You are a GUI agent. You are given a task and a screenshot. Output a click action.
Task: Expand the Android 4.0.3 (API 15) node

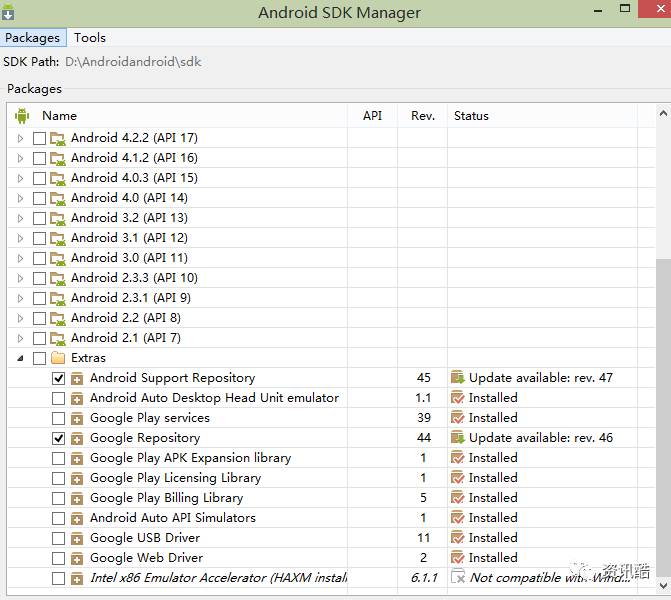point(20,178)
